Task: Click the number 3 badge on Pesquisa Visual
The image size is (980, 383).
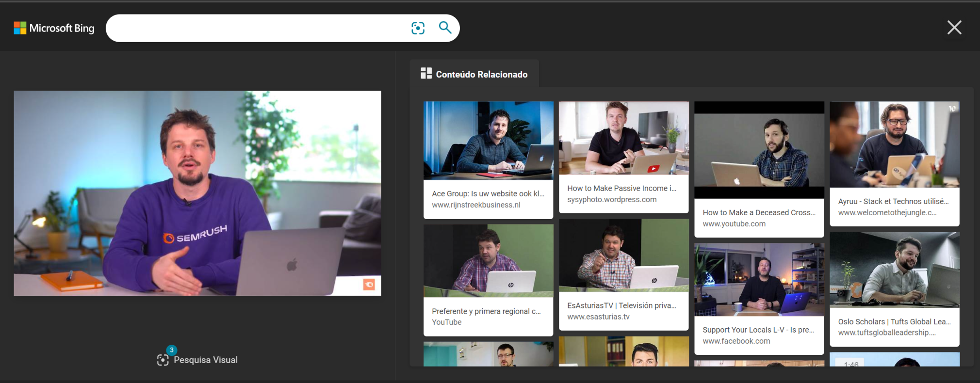Action: coord(171,350)
